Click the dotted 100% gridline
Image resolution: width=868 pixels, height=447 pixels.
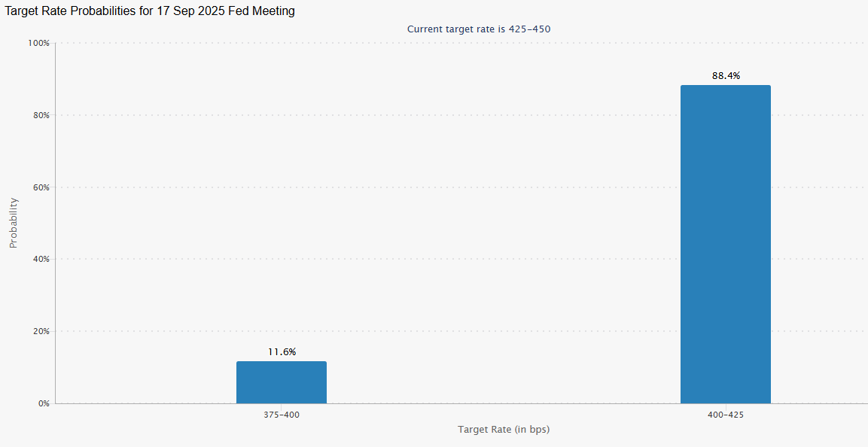452,44
